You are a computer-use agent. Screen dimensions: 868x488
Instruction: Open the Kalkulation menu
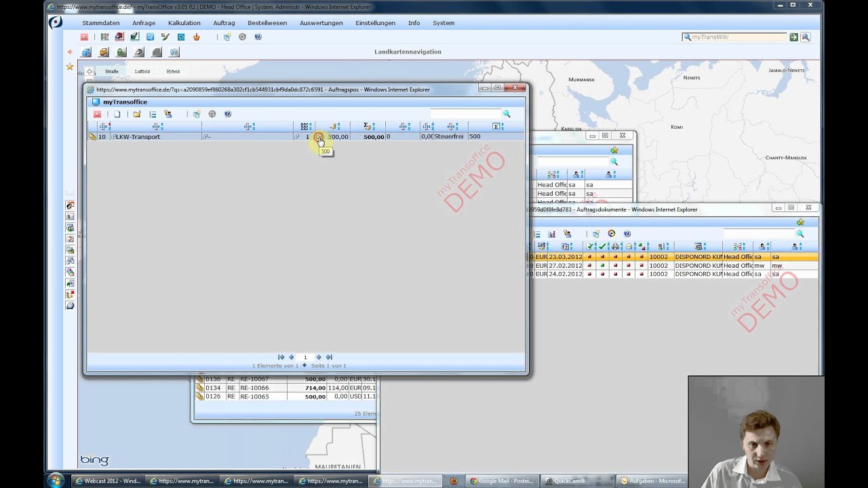(184, 23)
